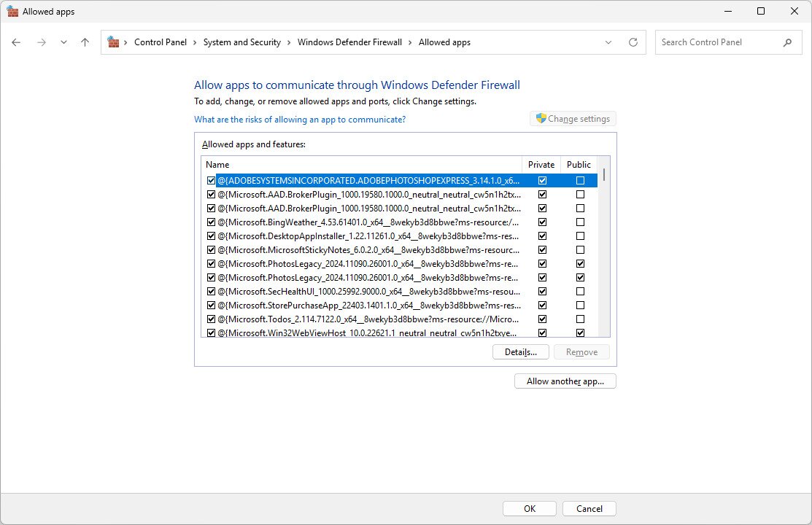
Task: Go up one level with Up arrow
Action: click(x=85, y=42)
